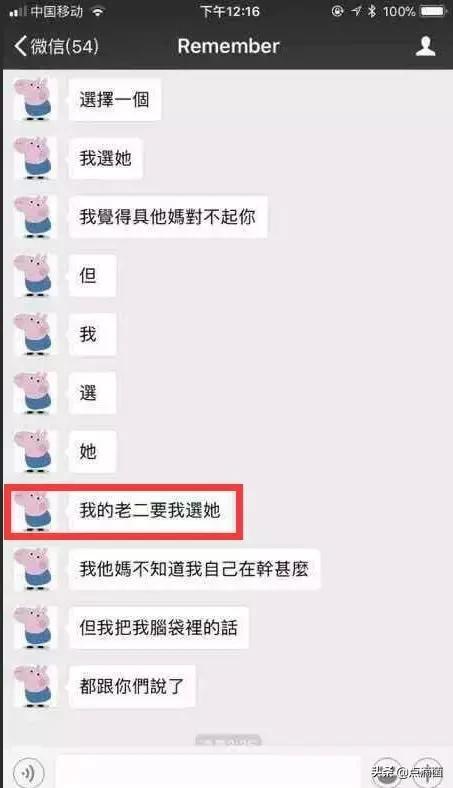Tap avatar inside the red highlighted box
This screenshot has width=453, height=788.
click(x=34, y=510)
